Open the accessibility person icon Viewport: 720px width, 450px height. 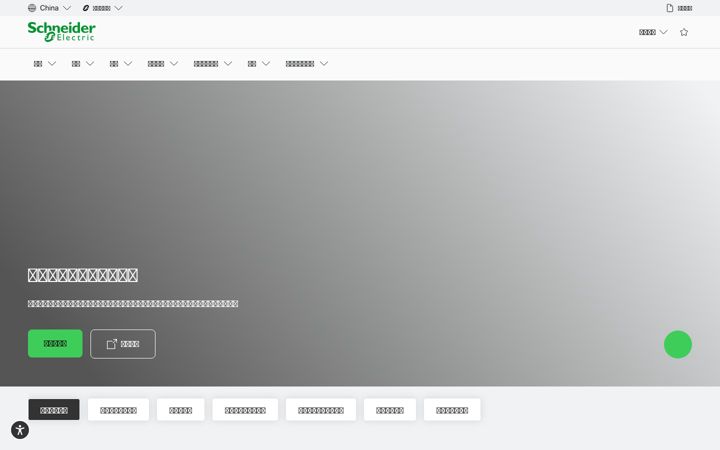[20, 430]
